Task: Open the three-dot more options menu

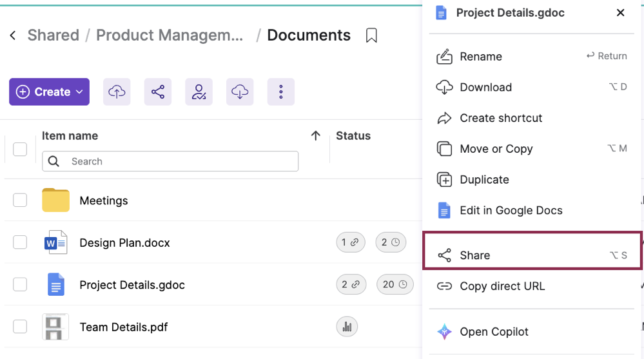Action: pyautogui.click(x=280, y=92)
